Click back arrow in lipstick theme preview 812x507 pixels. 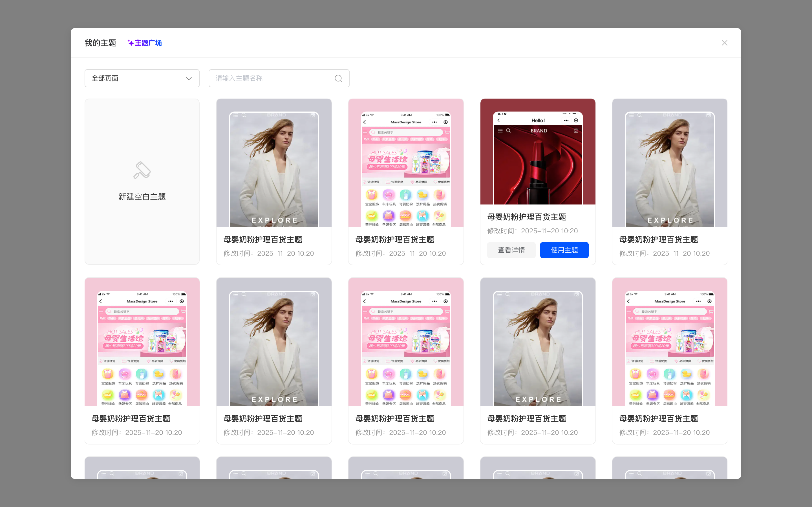498,120
